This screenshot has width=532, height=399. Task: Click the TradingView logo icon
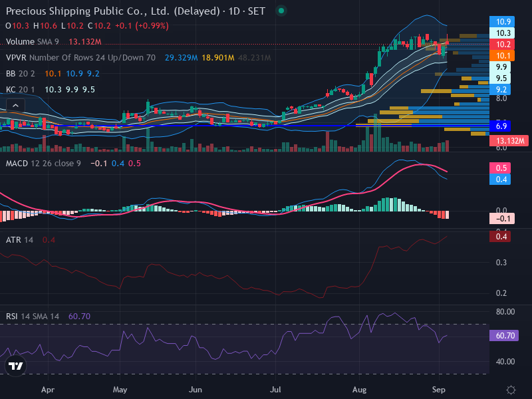coord(15,366)
